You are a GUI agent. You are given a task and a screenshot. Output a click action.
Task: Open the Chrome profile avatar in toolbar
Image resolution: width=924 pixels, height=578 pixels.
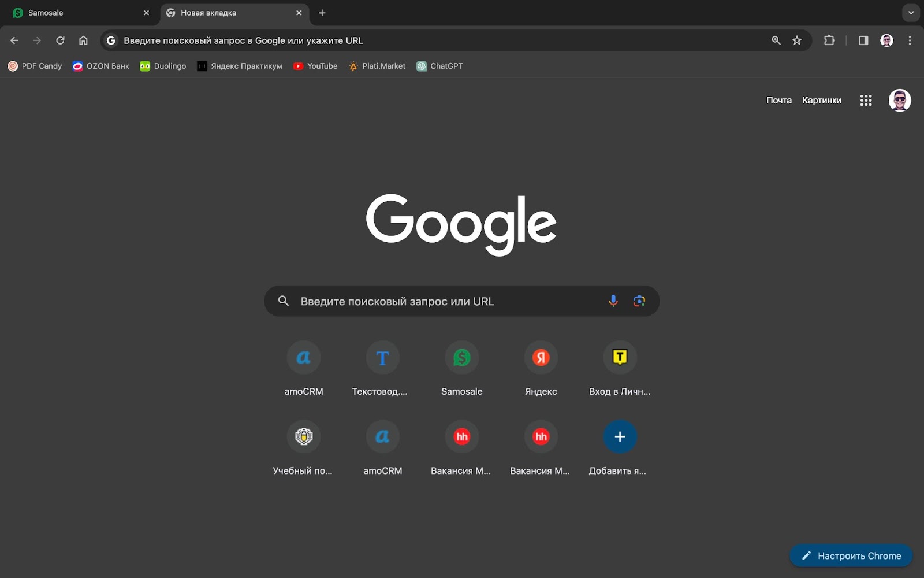tap(886, 40)
